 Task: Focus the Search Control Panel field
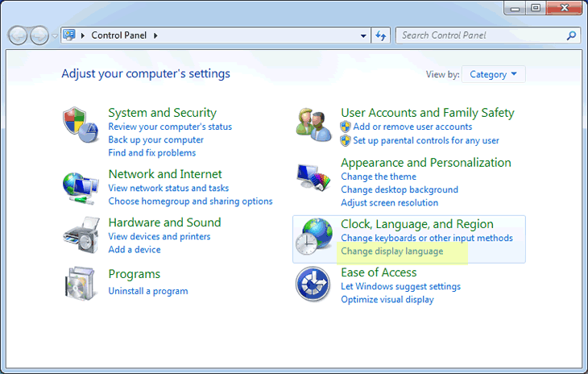(482, 35)
